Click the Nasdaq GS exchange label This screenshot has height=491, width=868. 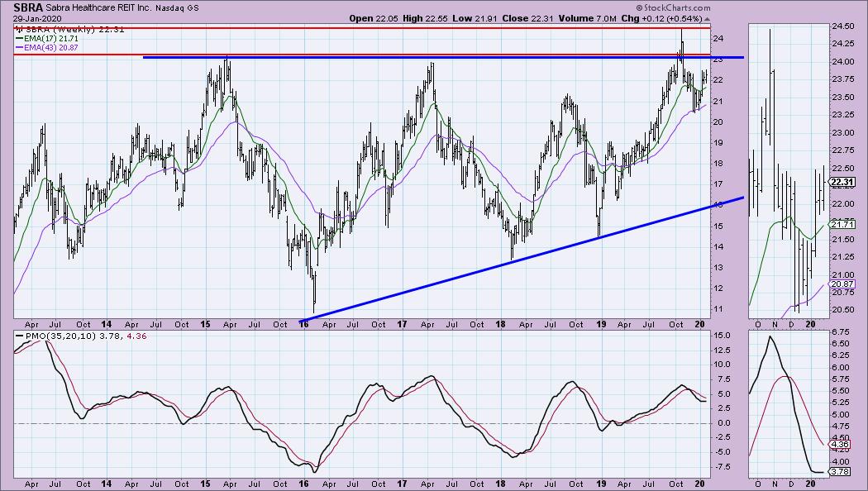click(x=177, y=8)
